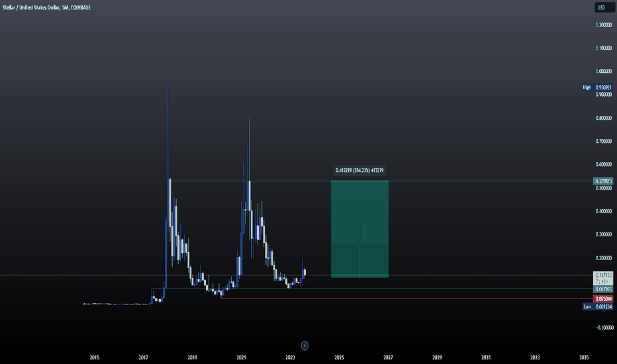This screenshot has width=617, height=364.
Task: Click the 2033 label on time axis
Action: click(x=535, y=357)
